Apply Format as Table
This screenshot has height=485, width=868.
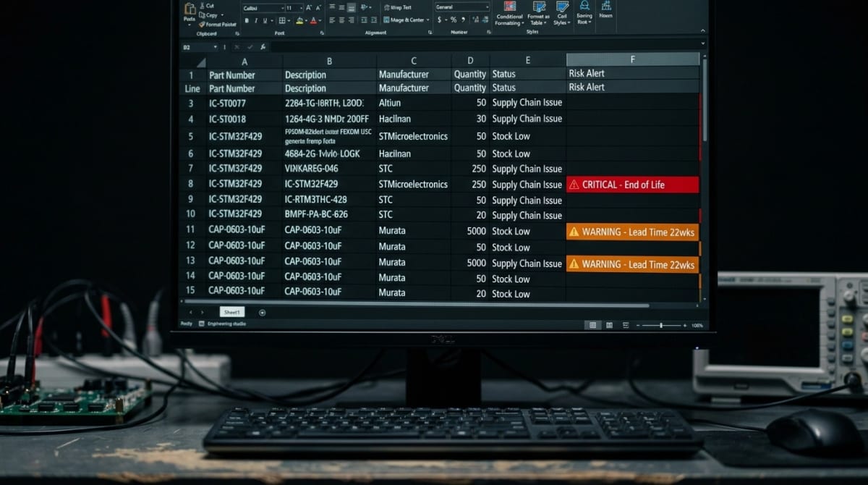(538, 16)
